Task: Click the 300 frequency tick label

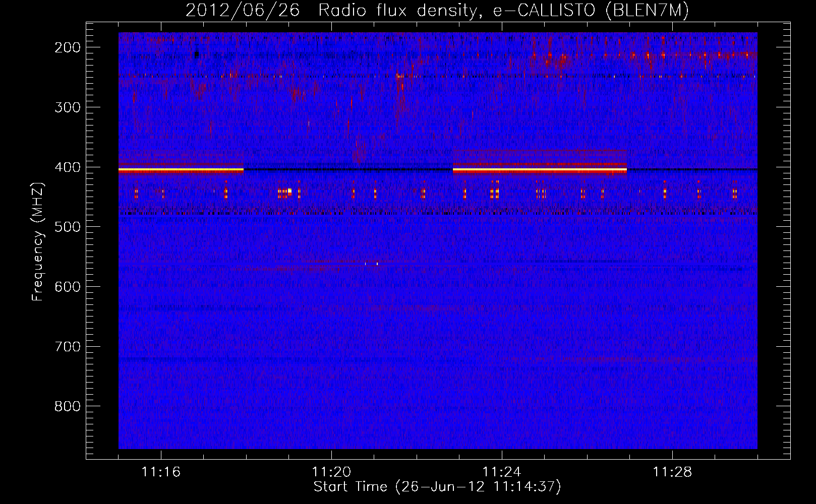Action: click(68, 107)
